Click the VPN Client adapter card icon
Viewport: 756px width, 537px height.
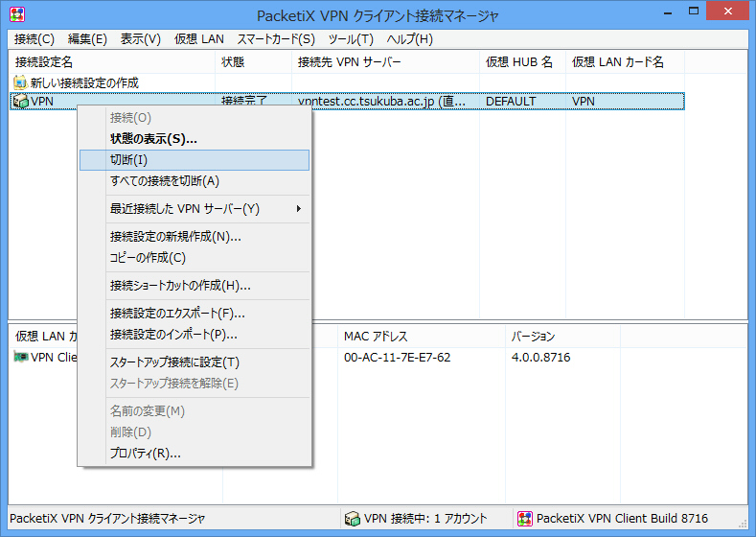[x=21, y=357]
